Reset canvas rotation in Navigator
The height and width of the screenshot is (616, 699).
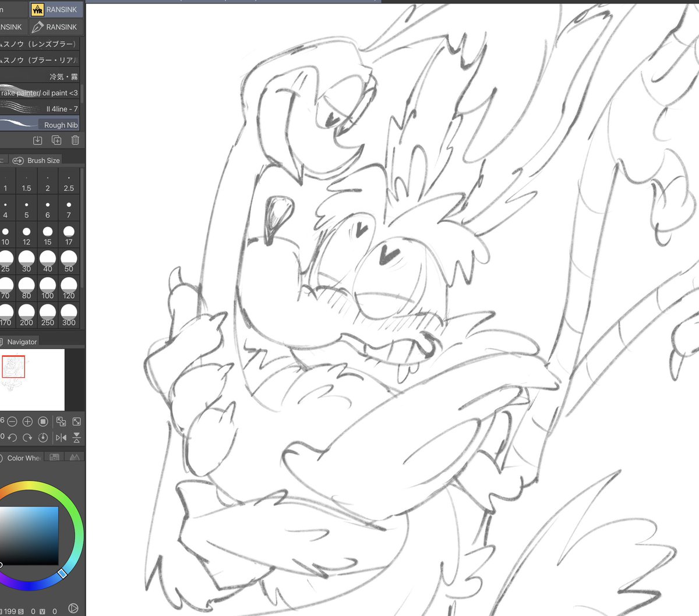point(43,437)
